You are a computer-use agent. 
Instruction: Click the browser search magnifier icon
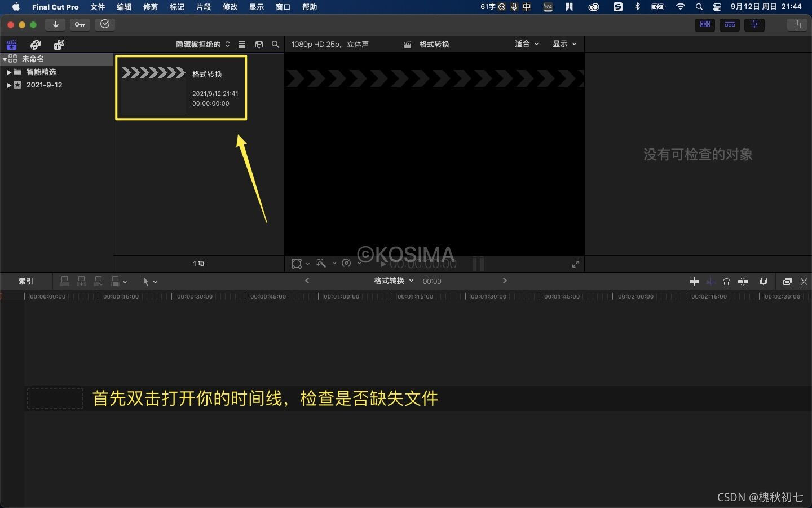click(x=275, y=44)
